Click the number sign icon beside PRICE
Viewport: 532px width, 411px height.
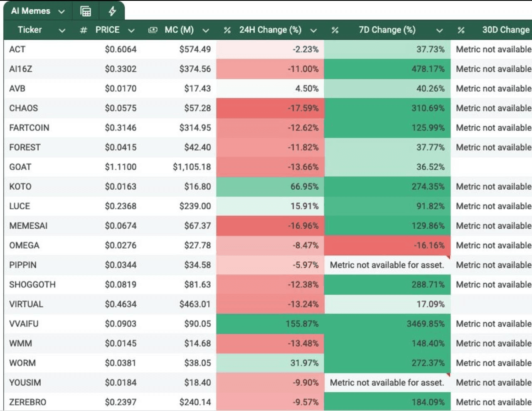pos(84,30)
